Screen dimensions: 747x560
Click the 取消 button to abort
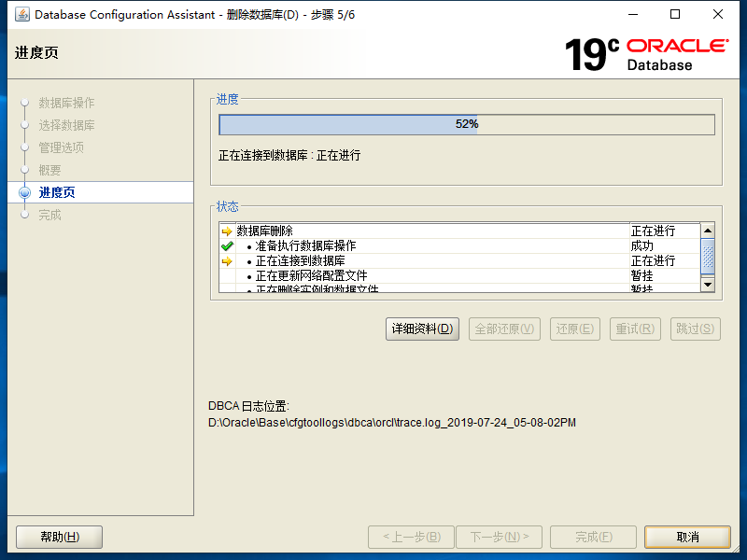[x=687, y=537]
